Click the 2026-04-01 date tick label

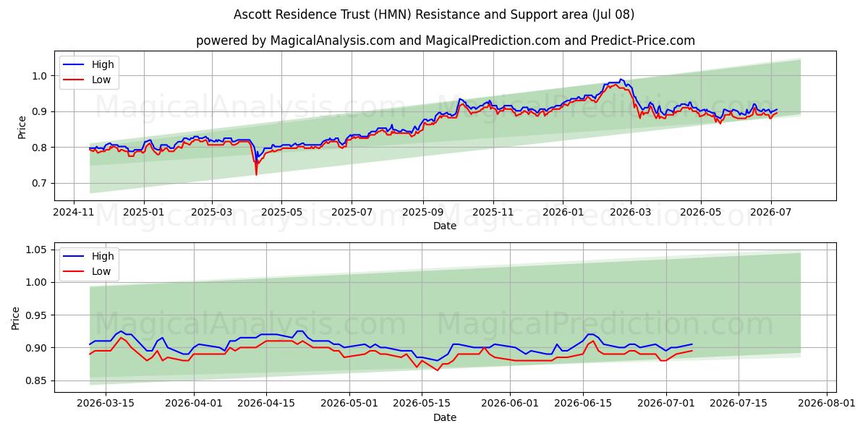click(195, 404)
